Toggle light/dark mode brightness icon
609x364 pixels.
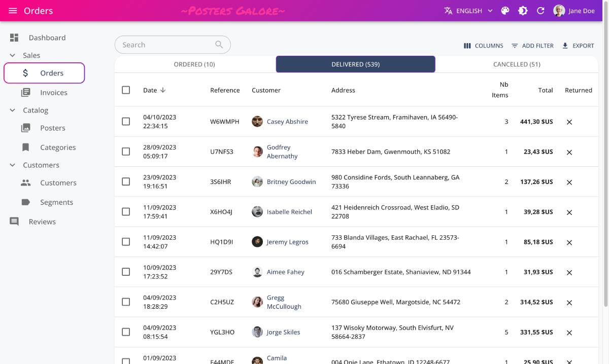coord(523,11)
